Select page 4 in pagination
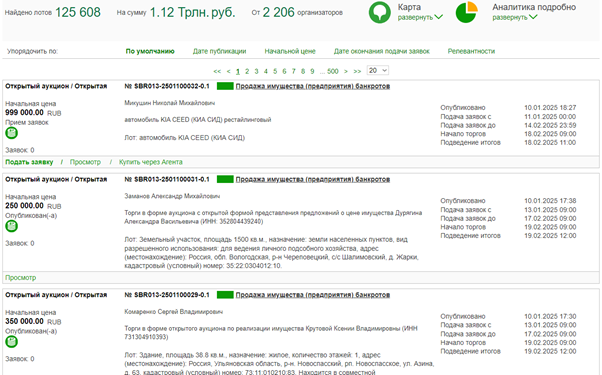Viewport: 602px width, 375px height. (266, 71)
